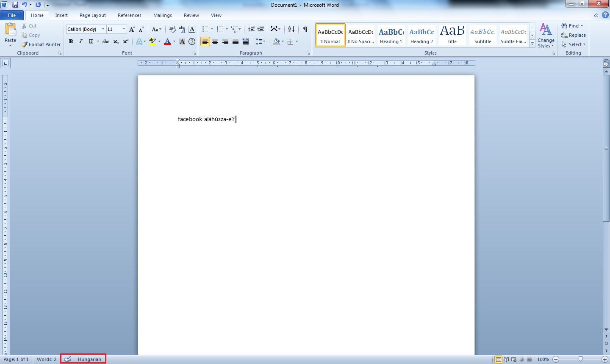The height and width of the screenshot is (364, 610).
Task: Click the spelling proofing status icon
Action: 68,359
